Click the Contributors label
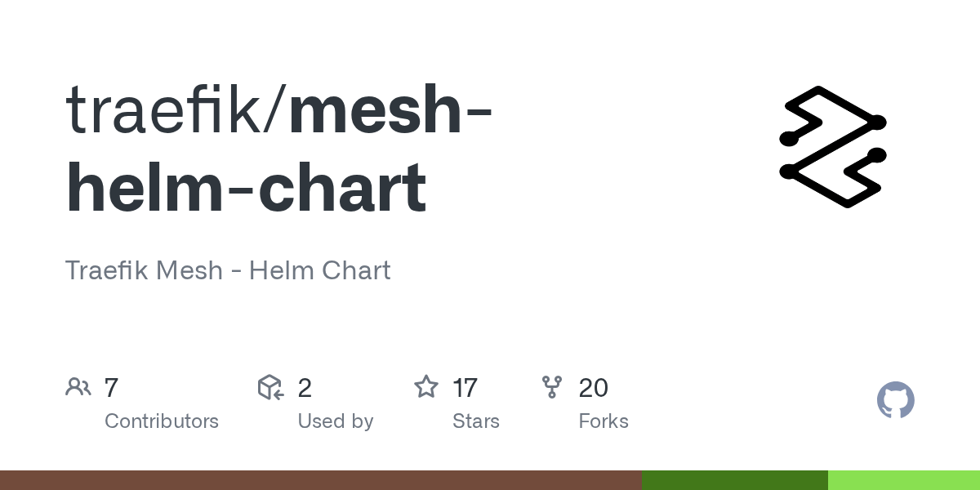Image resolution: width=980 pixels, height=490 pixels. [162, 421]
